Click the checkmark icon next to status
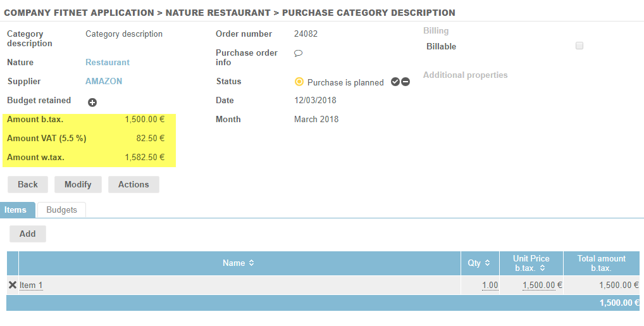 [395, 82]
